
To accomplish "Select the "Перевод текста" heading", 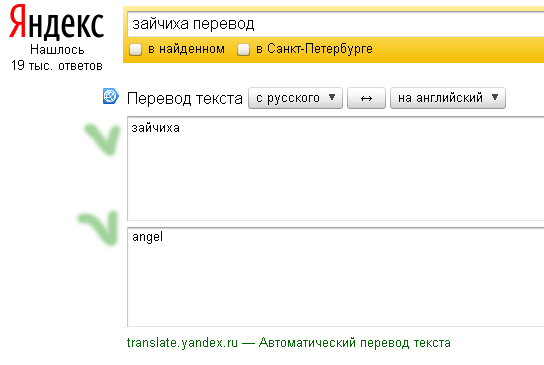I will click(x=185, y=99).
